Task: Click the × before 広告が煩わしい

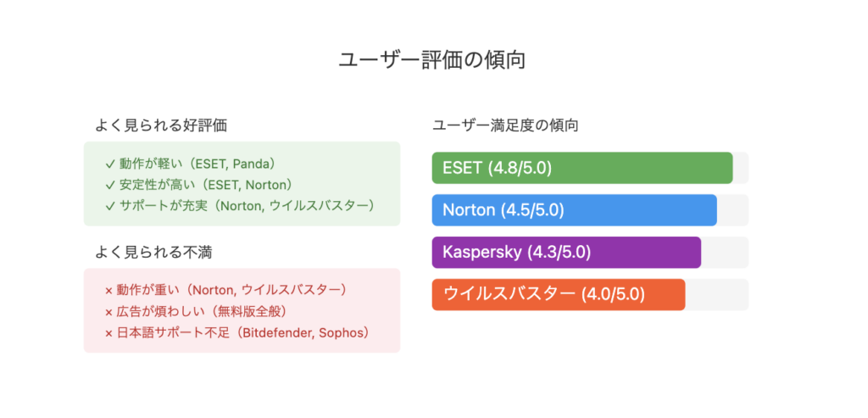Action: coord(108,312)
